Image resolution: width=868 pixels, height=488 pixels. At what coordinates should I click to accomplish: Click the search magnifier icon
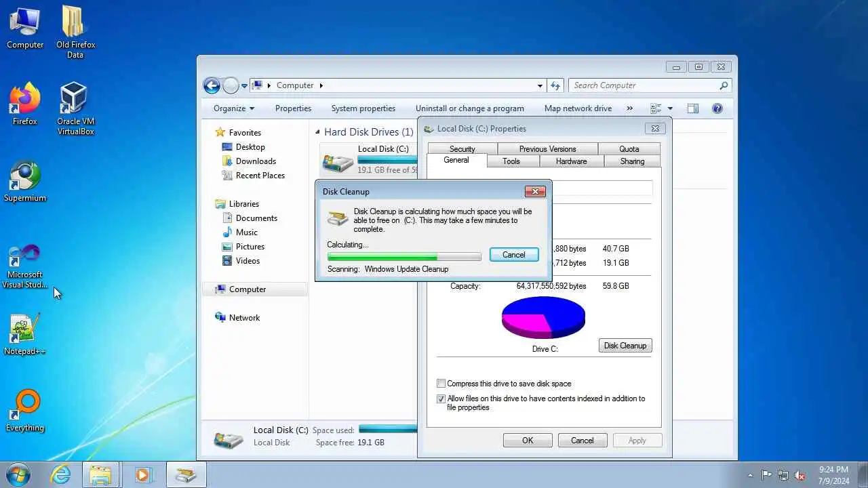pos(724,85)
